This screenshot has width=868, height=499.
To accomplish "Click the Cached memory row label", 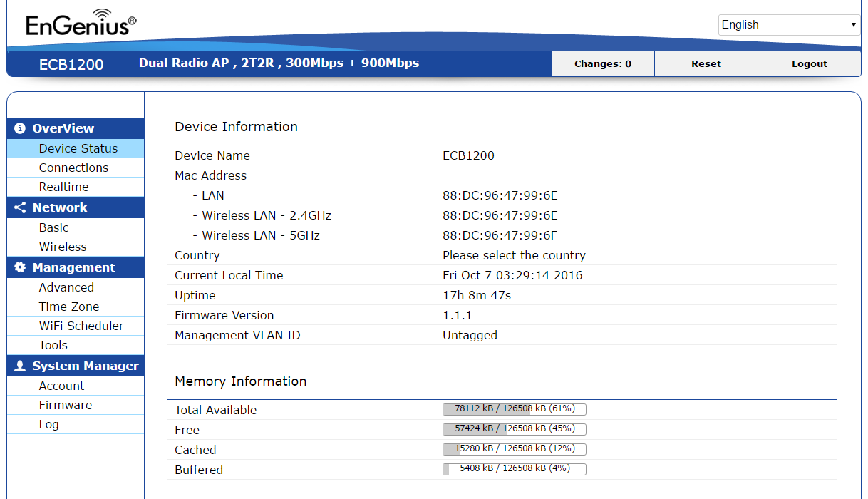I will click(x=195, y=450).
